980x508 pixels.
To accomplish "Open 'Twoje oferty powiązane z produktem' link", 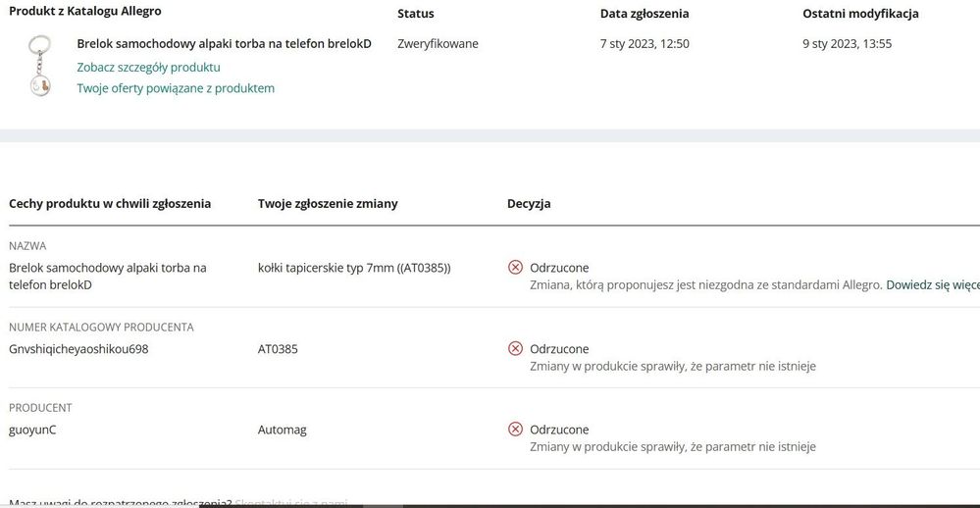I will coord(176,88).
